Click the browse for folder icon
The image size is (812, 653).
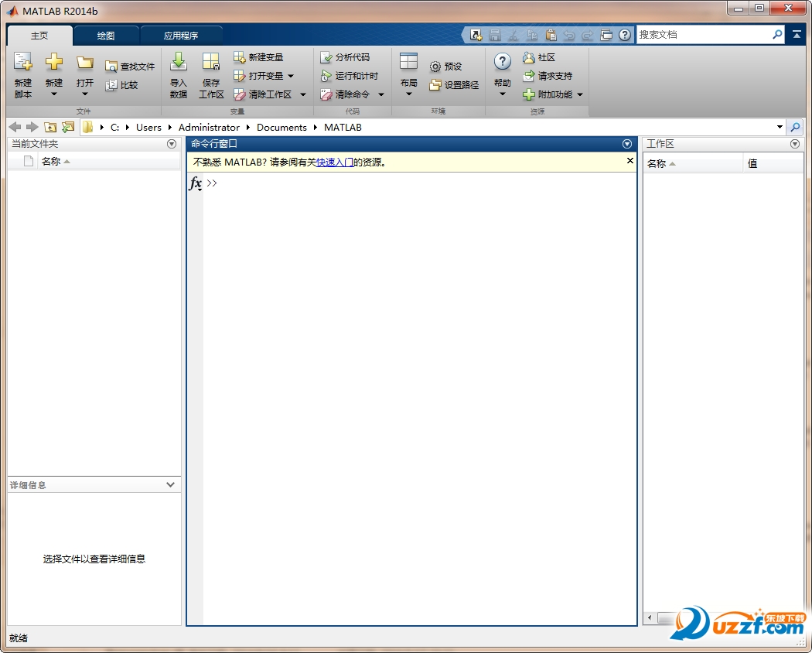[x=68, y=127]
